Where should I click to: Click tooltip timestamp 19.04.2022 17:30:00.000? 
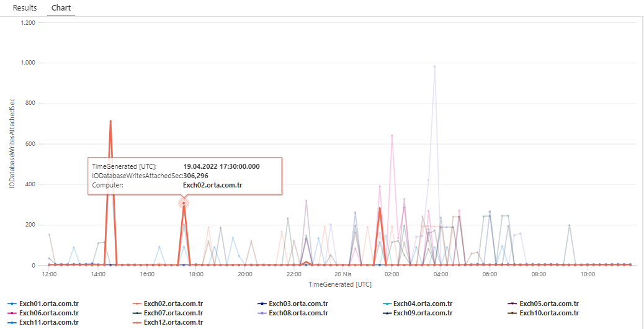[x=221, y=166]
